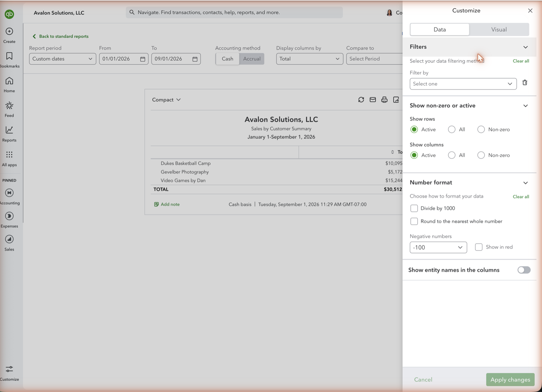Select Active for Show rows

click(414, 129)
